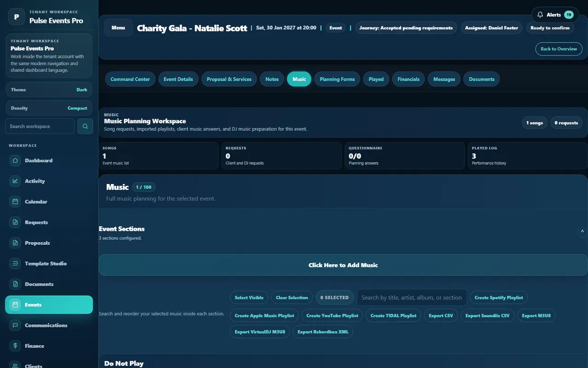Click the Events calendar icon in sidebar
The image size is (588, 368).
15,305
